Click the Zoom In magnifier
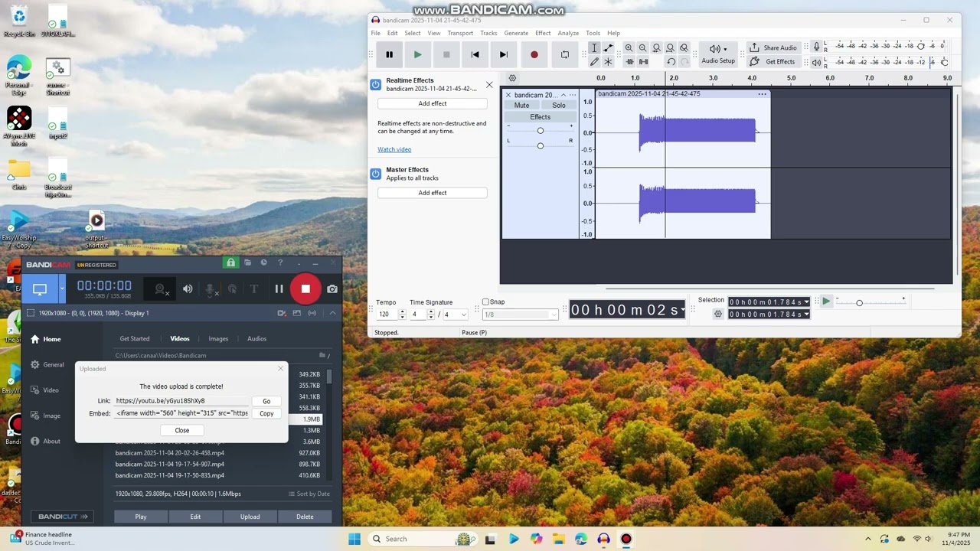Screen dimensions: 980x551 [x=629, y=47]
